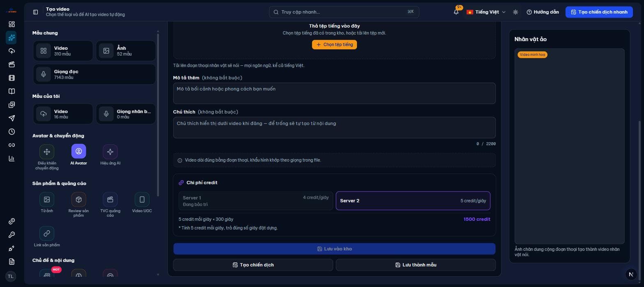This screenshot has height=287, width=644.
Task: Click the Chọn tệp tiếng button
Action: [334, 44]
